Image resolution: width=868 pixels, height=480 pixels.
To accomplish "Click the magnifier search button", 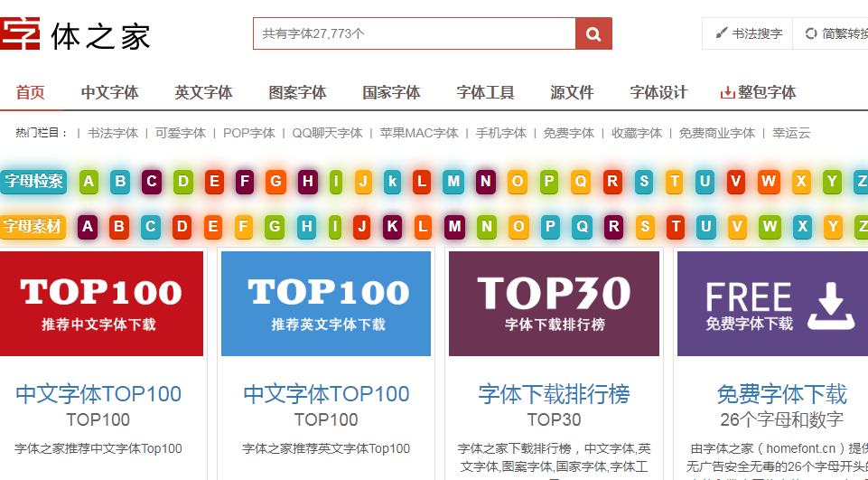I will click(593, 34).
